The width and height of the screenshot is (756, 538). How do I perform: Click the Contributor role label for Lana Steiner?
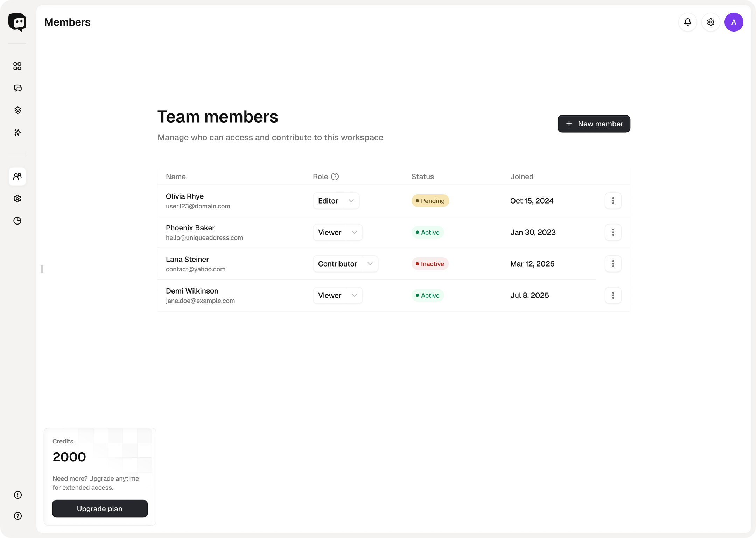click(x=337, y=264)
